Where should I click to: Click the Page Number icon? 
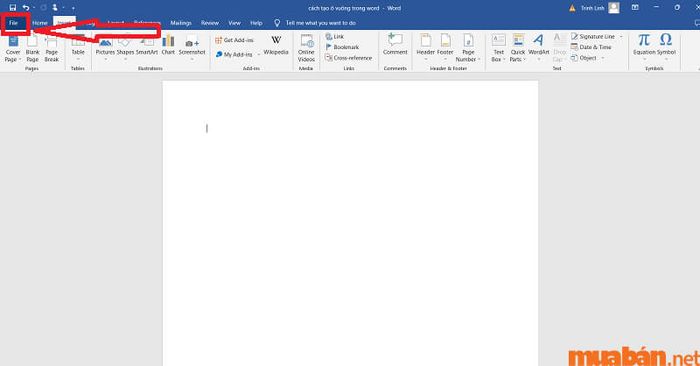468,41
